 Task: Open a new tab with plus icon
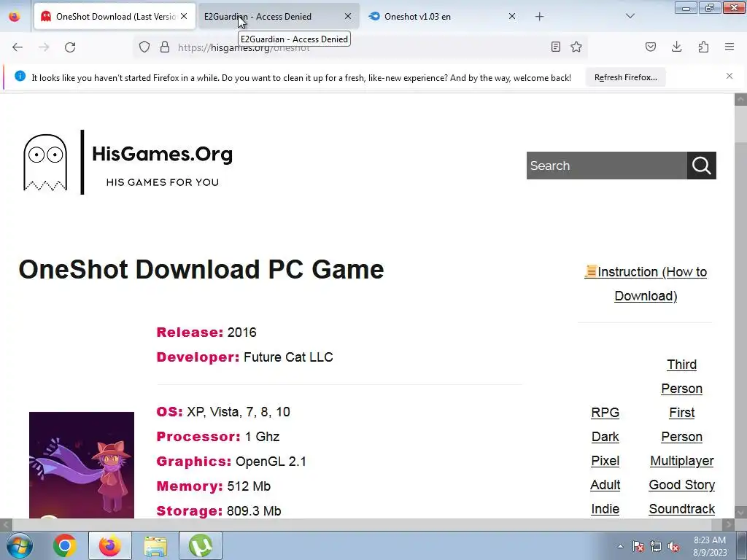539,17
